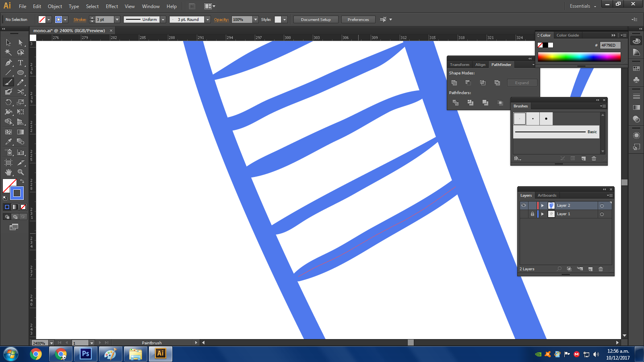Select the Type tool
The image size is (644, 362).
[21, 63]
